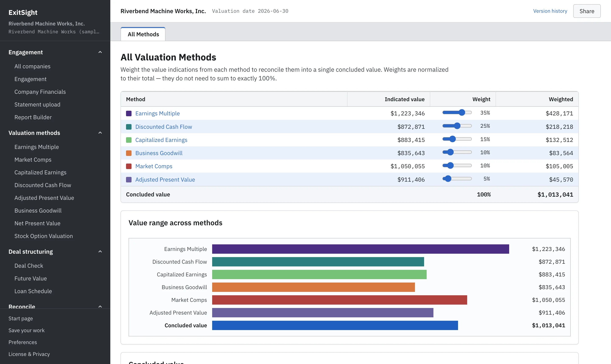The image size is (611, 364).
Task: Click the Earnings Multiple chart bar
Action: tap(361, 249)
